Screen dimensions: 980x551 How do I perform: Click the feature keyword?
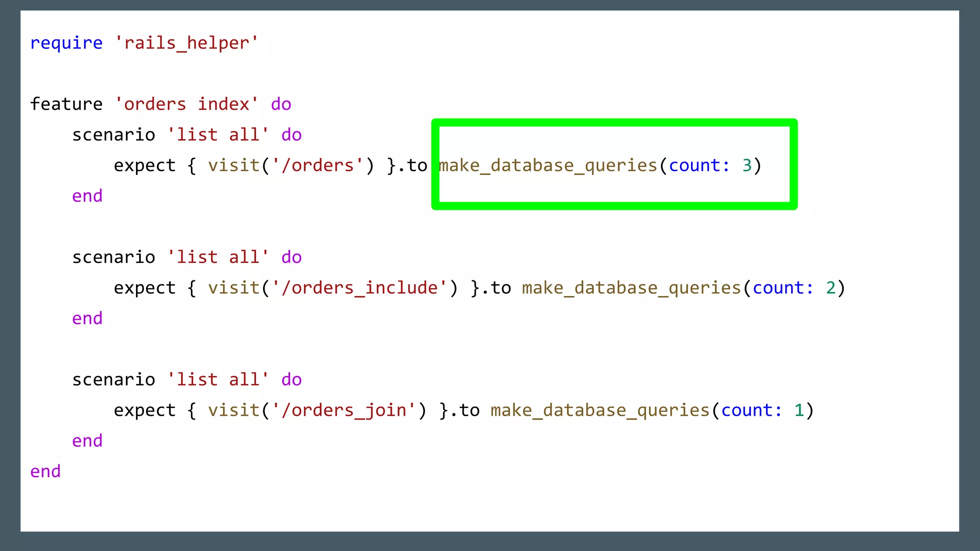[x=66, y=104]
